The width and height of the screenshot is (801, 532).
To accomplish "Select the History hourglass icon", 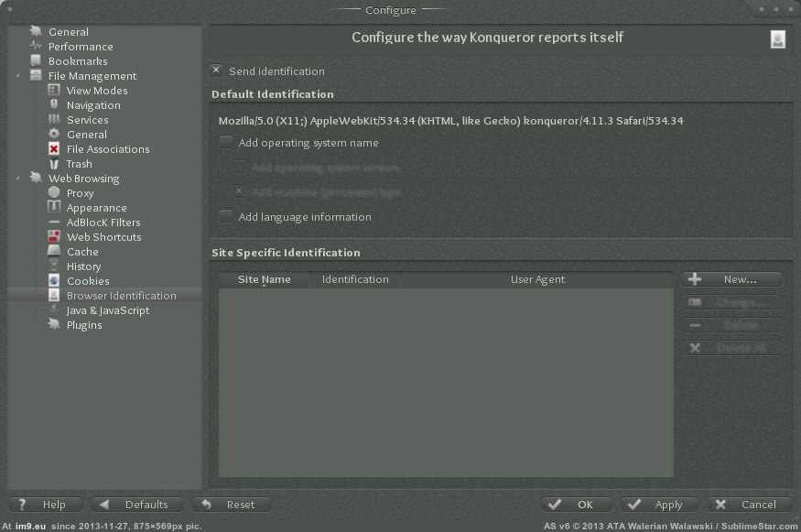I will click(x=54, y=266).
